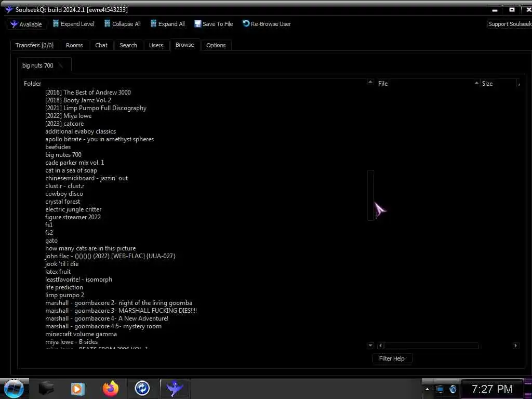Click file list horizontal scroll-left arrow
Screen dimensions: 532x399
380,345
